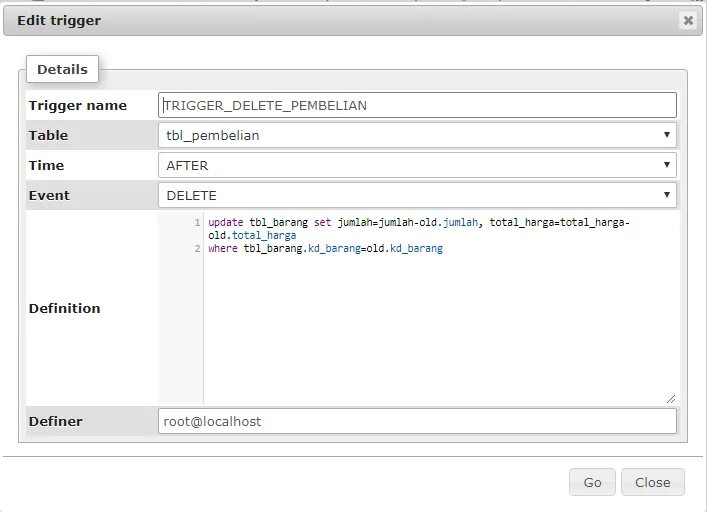Open the Table dropdown showing tbl_pembelian
The width and height of the screenshot is (707, 512).
click(x=417, y=135)
